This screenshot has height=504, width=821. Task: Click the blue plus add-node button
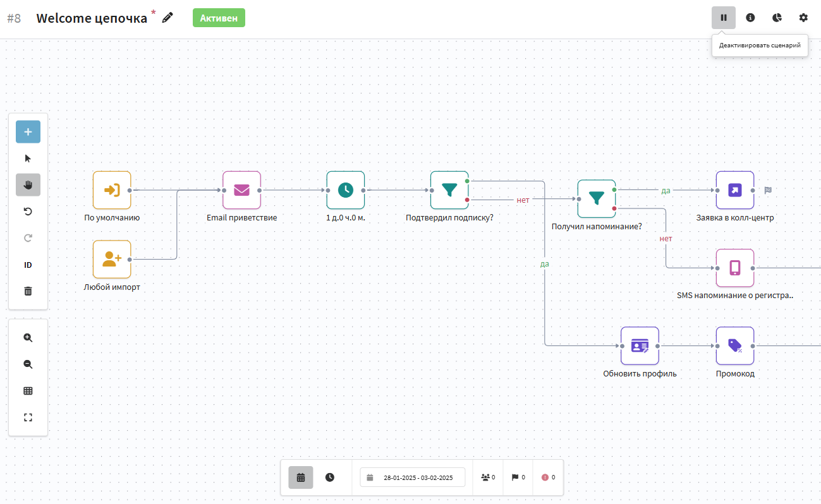(28, 132)
